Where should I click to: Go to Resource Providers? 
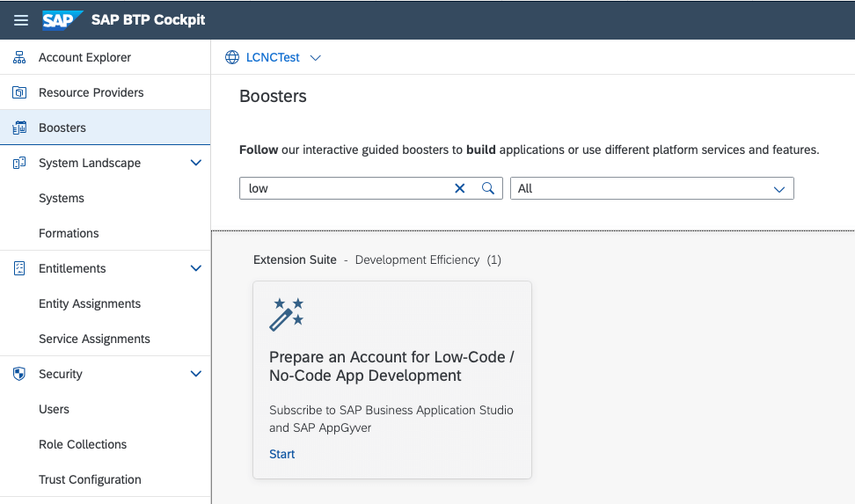point(106,92)
